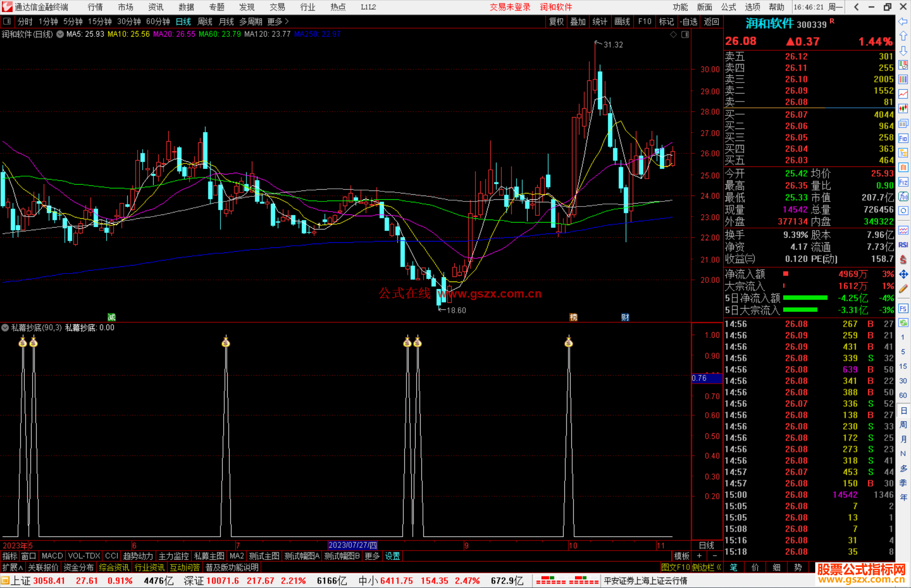Expand the 润和软件(日线) indicator dropdown arrow

click(60, 34)
